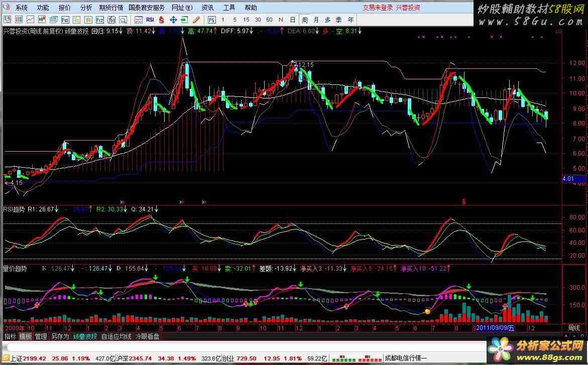
Task: Click the 12.15 peak price label on chart
Action: tap(305, 65)
